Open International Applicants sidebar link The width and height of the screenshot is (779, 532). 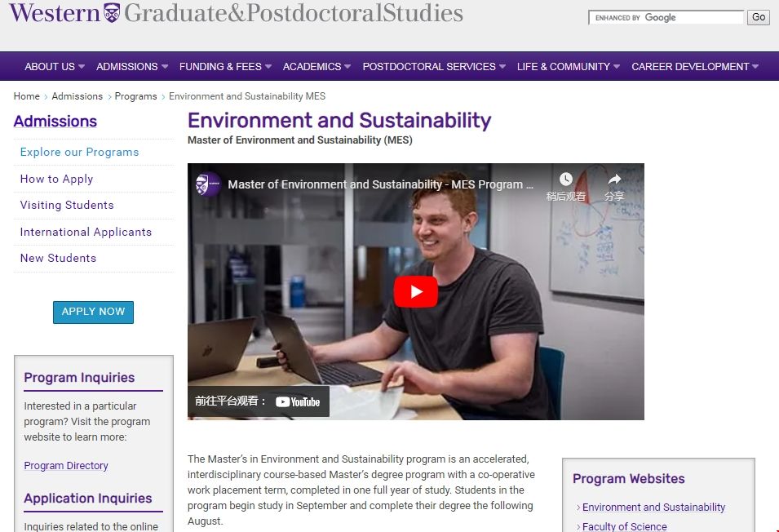(x=86, y=232)
